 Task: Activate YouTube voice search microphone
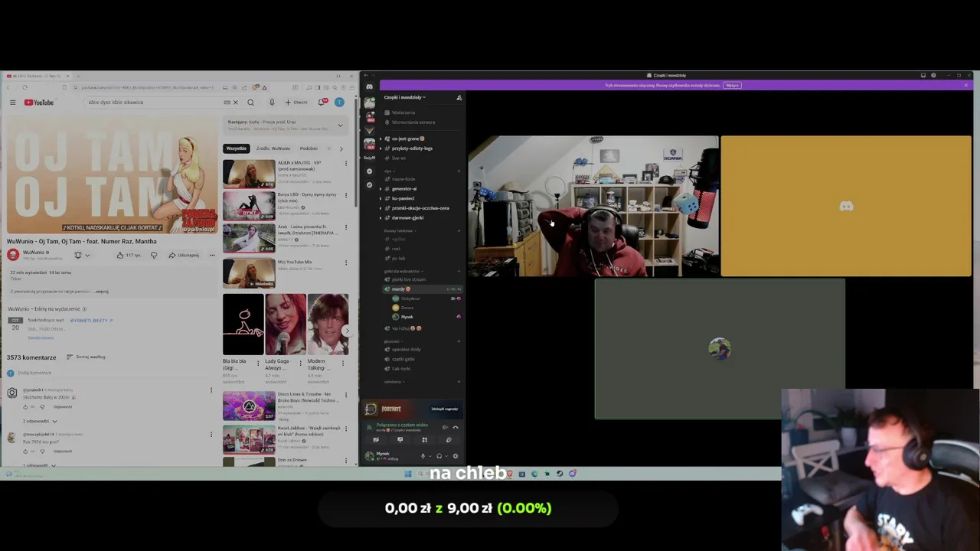pos(271,102)
